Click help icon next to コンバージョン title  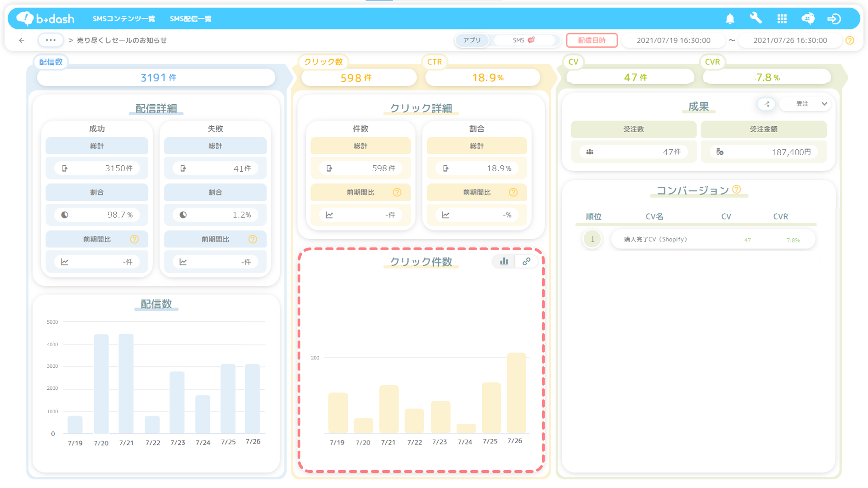point(737,190)
